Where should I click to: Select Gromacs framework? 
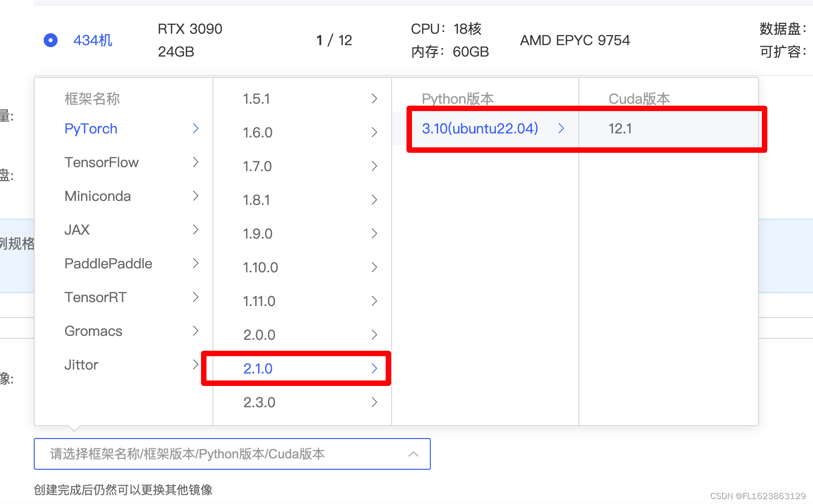(x=93, y=331)
